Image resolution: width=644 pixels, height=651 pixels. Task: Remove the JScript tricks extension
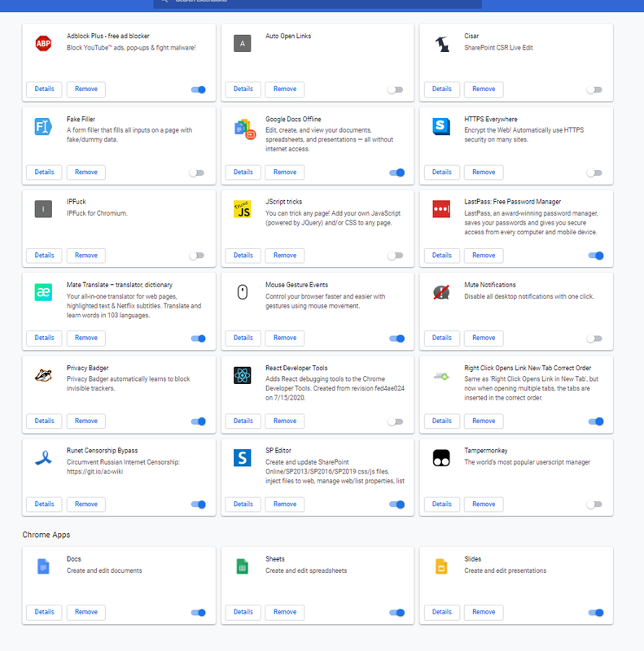click(285, 255)
